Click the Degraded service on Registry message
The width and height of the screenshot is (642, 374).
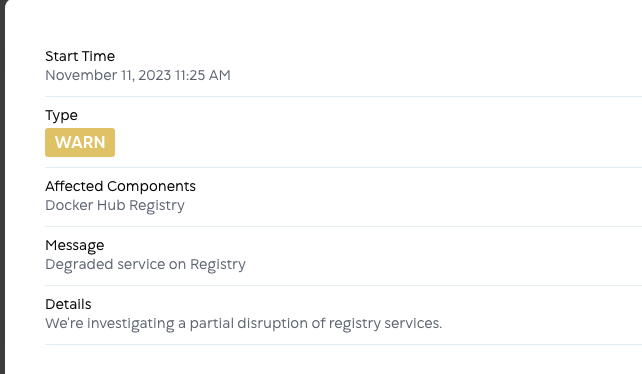pos(145,265)
